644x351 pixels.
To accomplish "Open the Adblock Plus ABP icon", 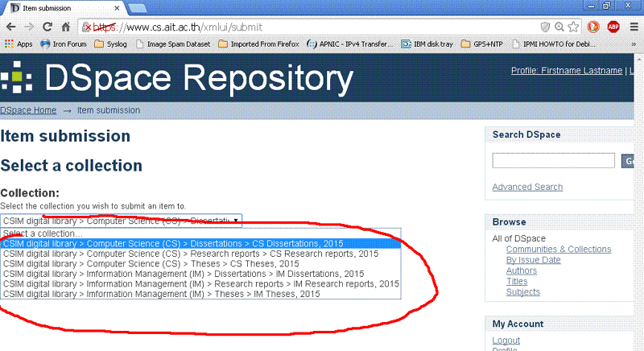I will tap(613, 27).
